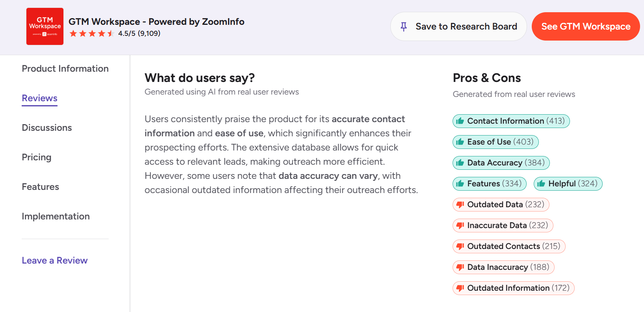
Task: Select the Reviews sidebar tab
Action: click(40, 98)
